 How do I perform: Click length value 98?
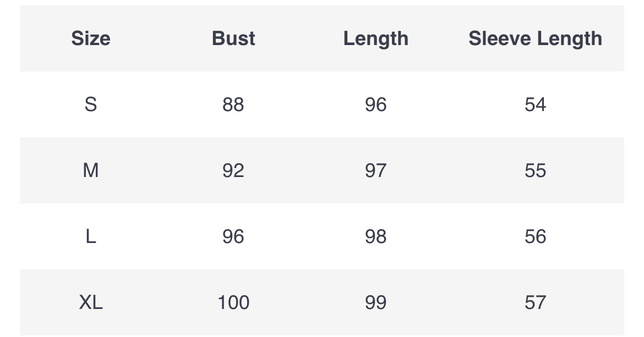click(376, 236)
